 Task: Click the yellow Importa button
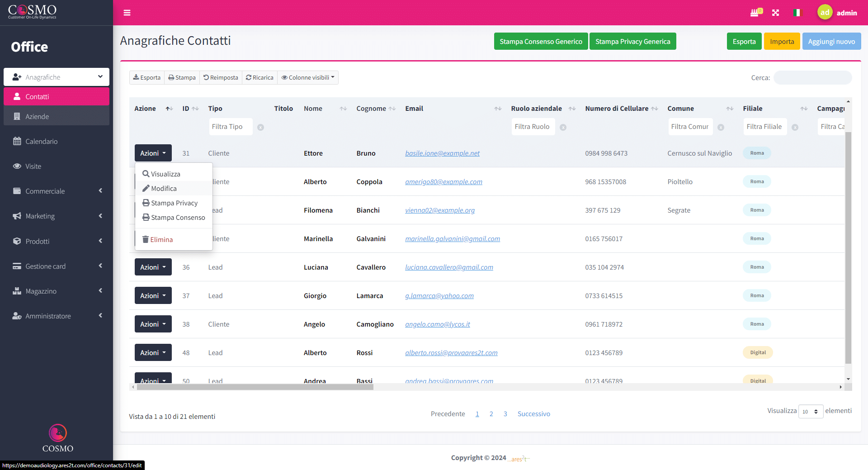(x=782, y=41)
